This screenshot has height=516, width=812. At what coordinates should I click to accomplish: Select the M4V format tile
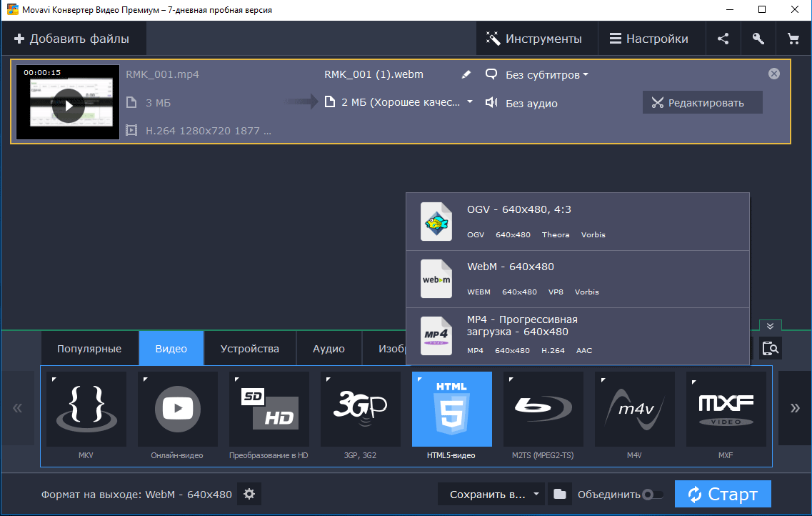(634, 409)
